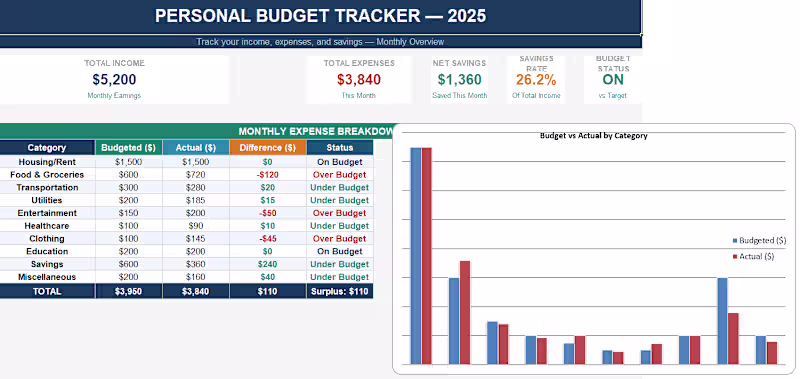Screen dimensions: 800x379
Task: Select the Housing/Rent category cell
Action: [x=47, y=162]
